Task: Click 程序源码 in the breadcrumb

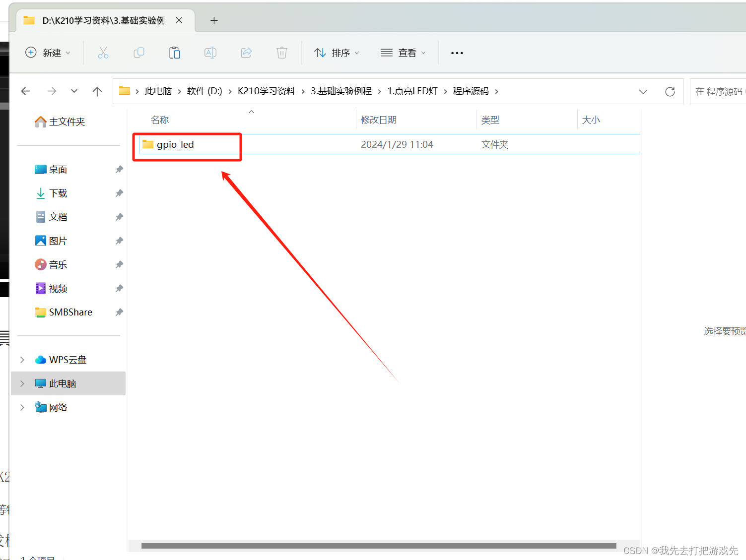Action: coord(471,91)
